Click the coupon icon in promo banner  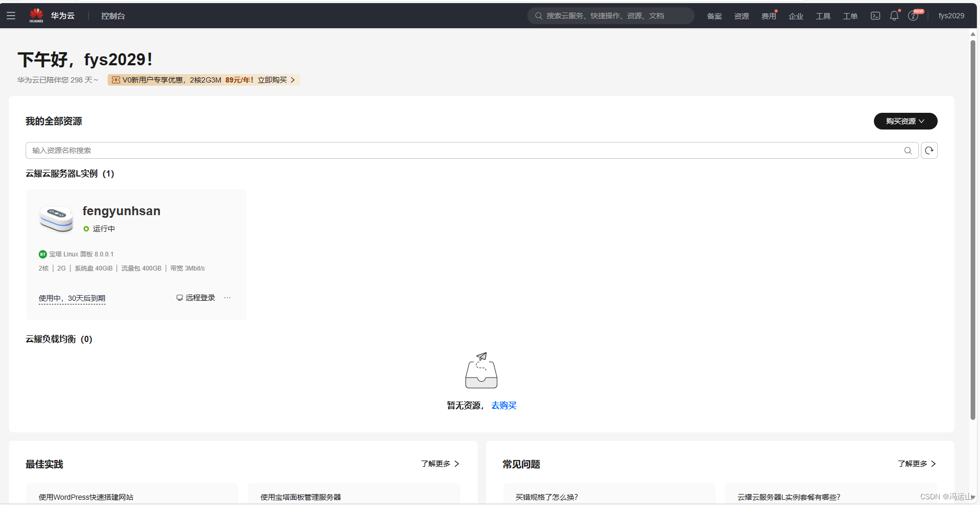(x=116, y=80)
